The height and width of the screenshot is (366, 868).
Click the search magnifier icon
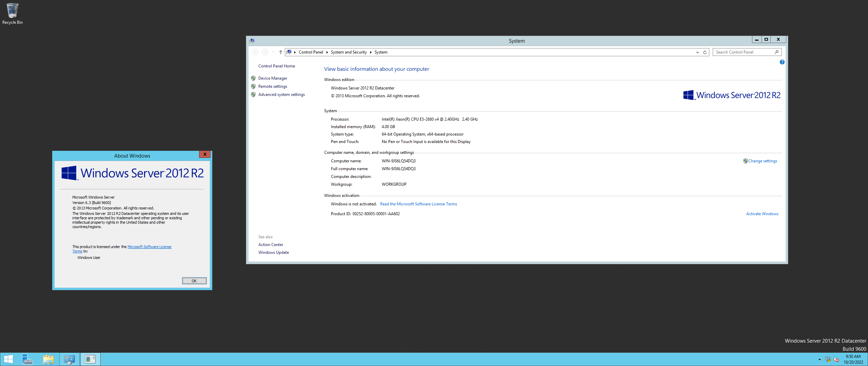coord(776,52)
